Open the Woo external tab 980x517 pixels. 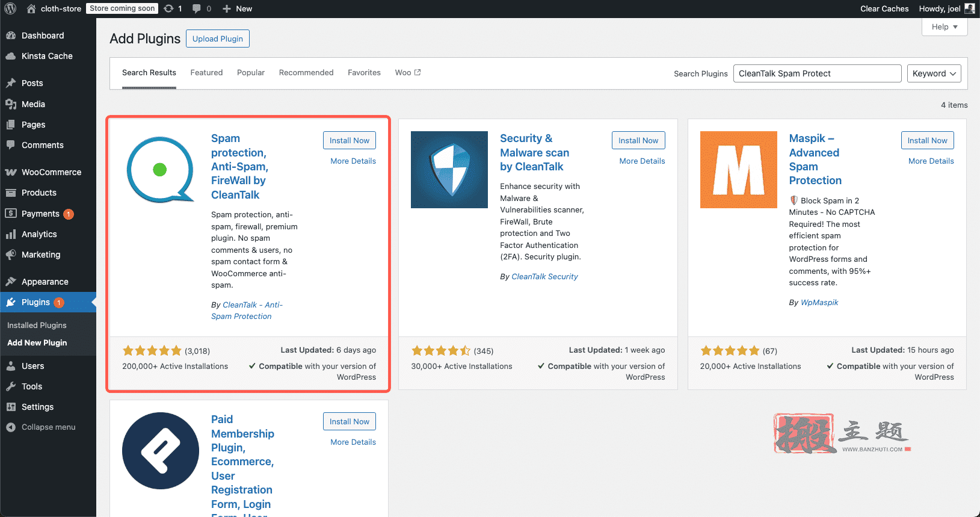pos(408,73)
